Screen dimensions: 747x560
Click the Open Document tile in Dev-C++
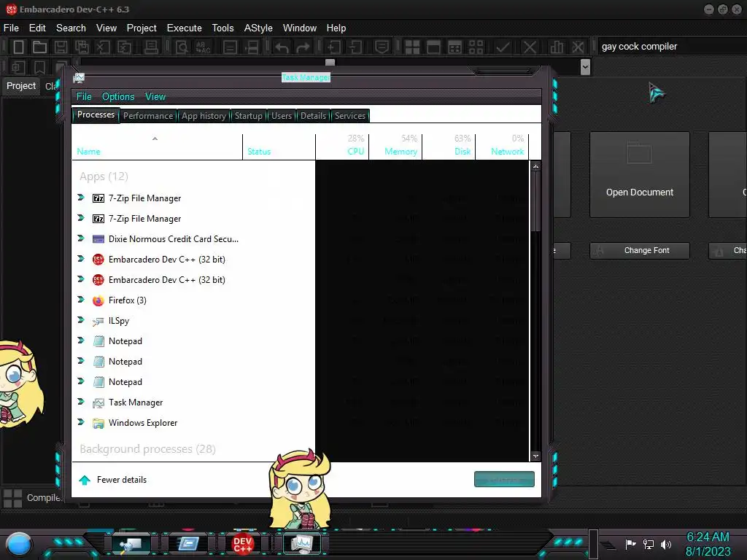639,175
